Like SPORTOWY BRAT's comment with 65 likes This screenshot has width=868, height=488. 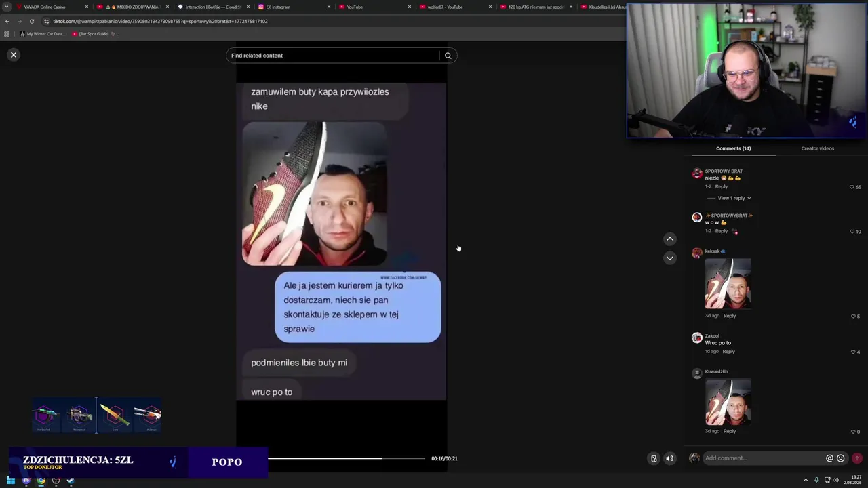(x=852, y=187)
